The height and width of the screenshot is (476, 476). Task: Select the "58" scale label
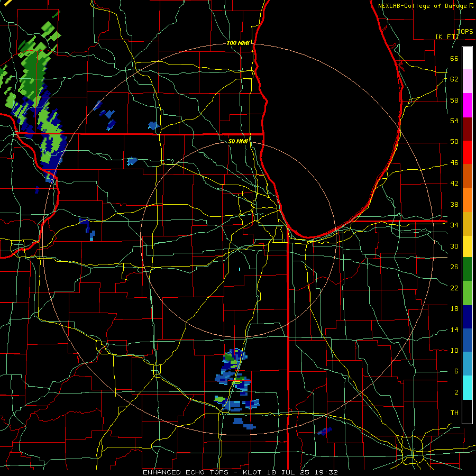click(x=454, y=100)
